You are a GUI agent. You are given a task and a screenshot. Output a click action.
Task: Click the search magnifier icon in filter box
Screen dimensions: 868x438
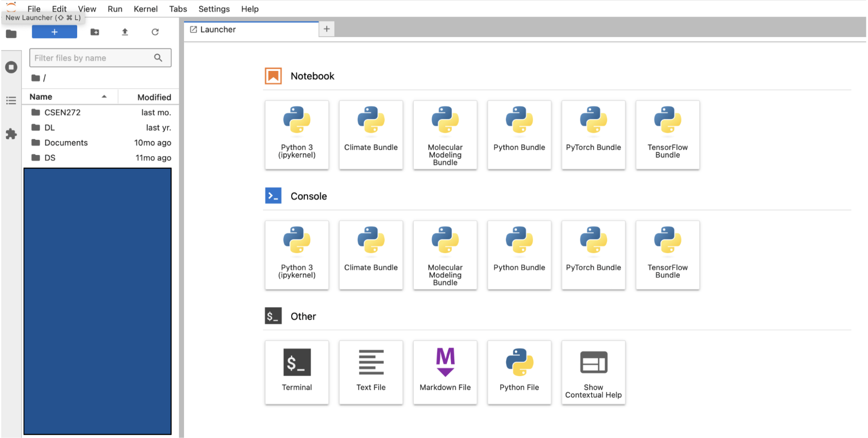pyautogui.click(x=158, y=58)
